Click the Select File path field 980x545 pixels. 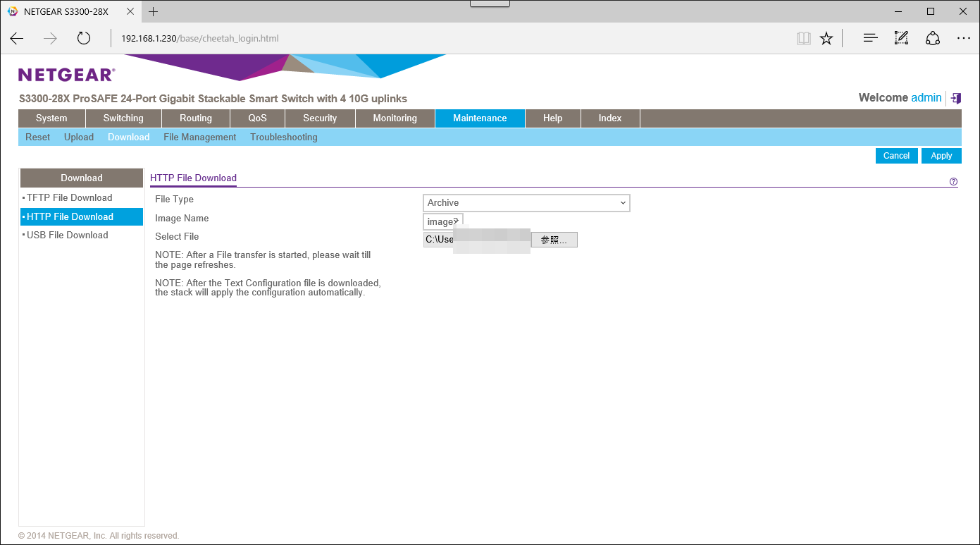(x=477, y=240)
